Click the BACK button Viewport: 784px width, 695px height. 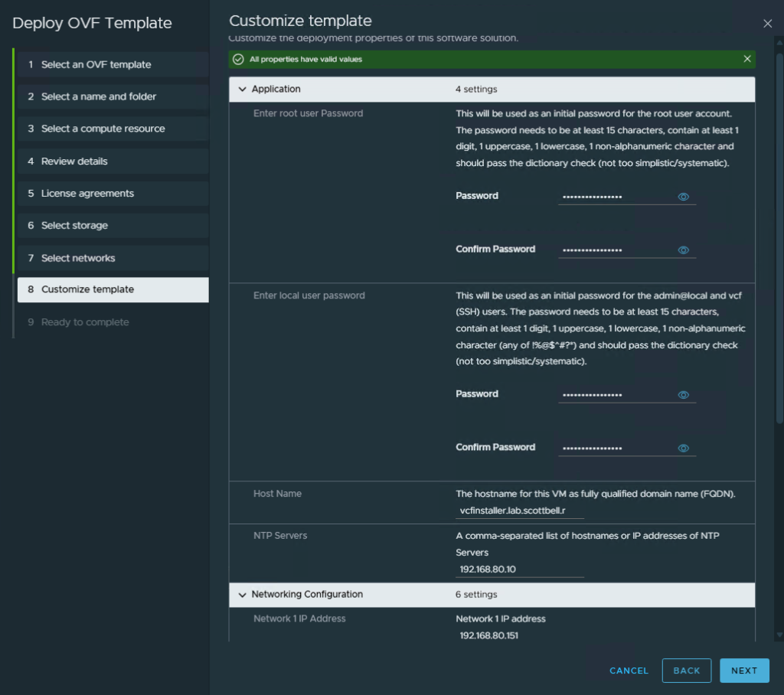686,671
